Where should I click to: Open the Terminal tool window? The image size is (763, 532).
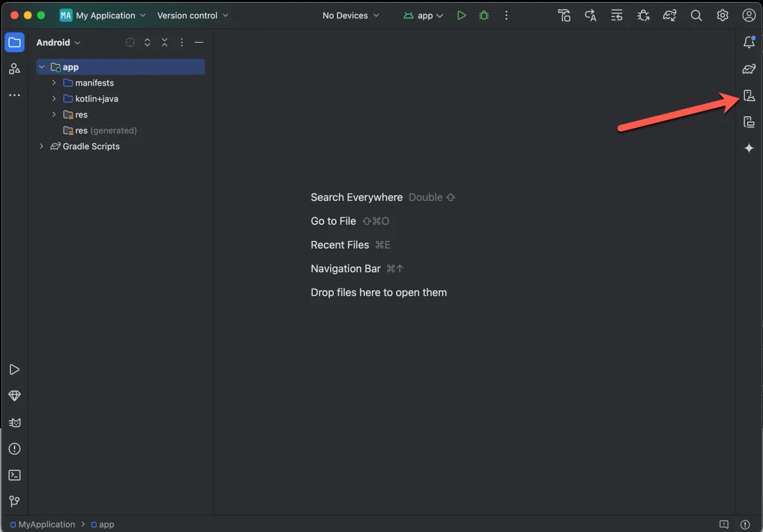pos(14,475)
